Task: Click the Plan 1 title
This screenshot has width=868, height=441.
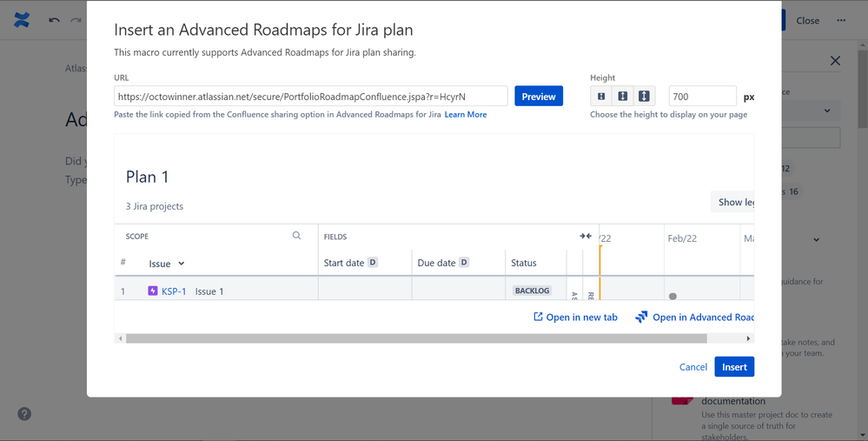Action: 147,177
